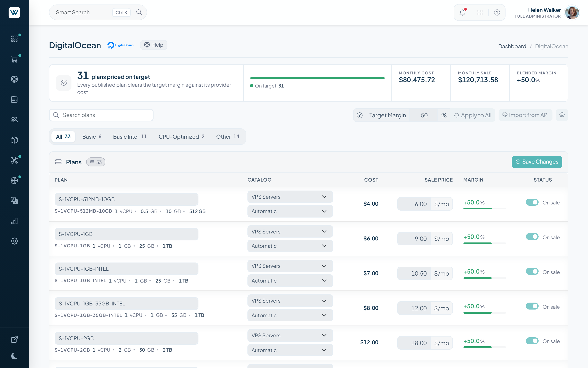Click the Target Margin help icon
The image size is (588, 368).
[x=360, y=115]
